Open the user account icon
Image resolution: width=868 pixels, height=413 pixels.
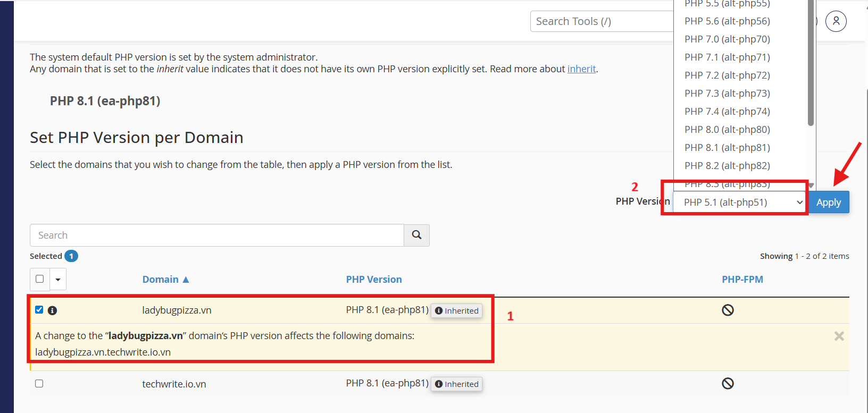pyautogui.click(x=836, y=21)
